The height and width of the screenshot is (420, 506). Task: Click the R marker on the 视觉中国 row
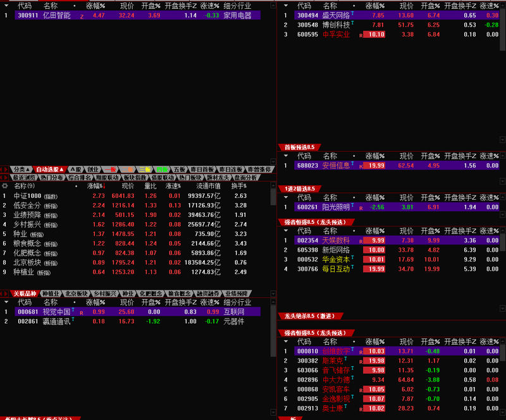82,313
